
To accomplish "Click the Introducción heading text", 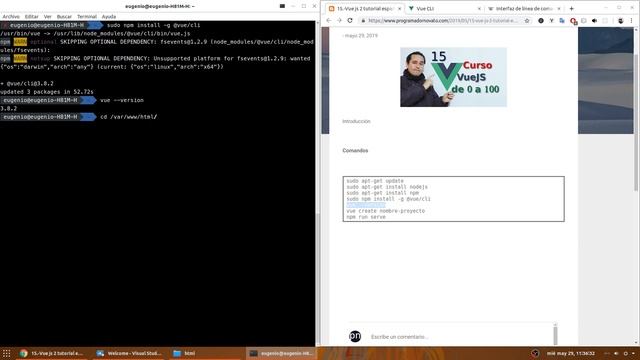I will 356,121.
